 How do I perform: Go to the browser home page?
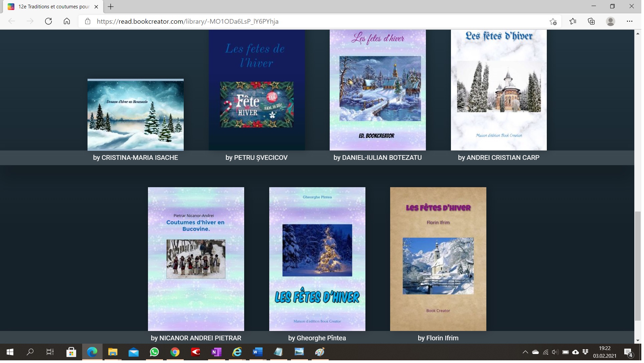point(67,21)
